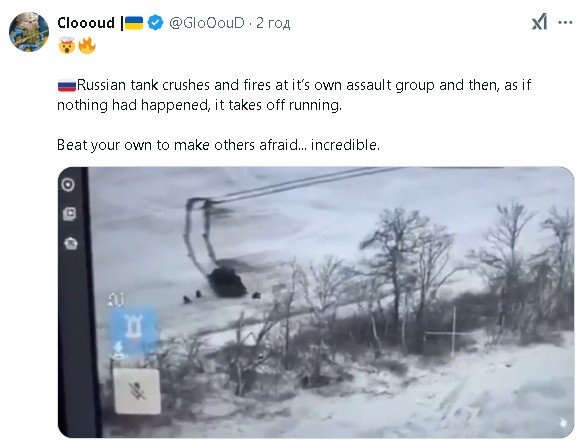Viewport: 582px width, 443px height.
Task: Click the fire emoji
Action: pyautogui.click(x=87, y=46)
